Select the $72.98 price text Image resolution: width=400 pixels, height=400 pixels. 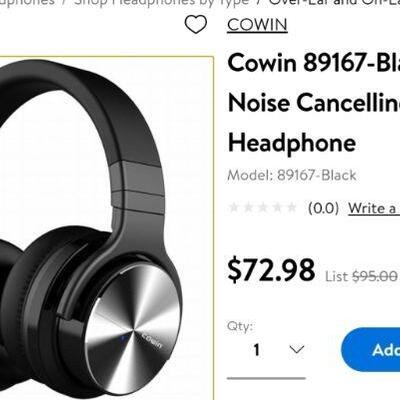pos(271,270)
